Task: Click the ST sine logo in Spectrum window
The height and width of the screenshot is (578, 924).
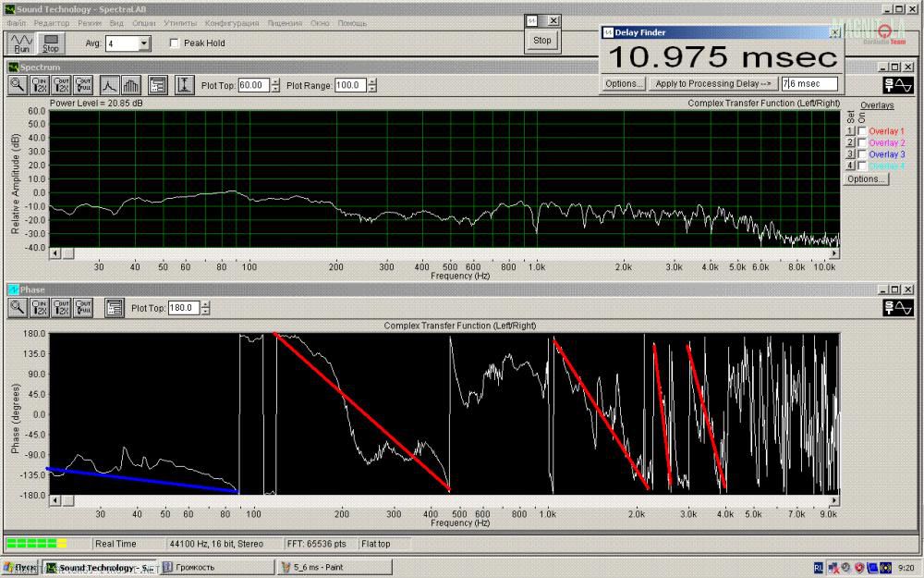Action: 897,85
